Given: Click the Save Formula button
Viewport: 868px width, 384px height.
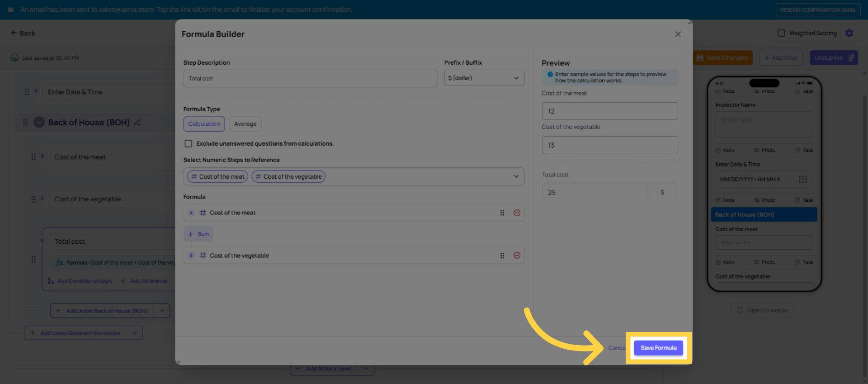Looking at the screenshot, I should [x=658, y=348].
